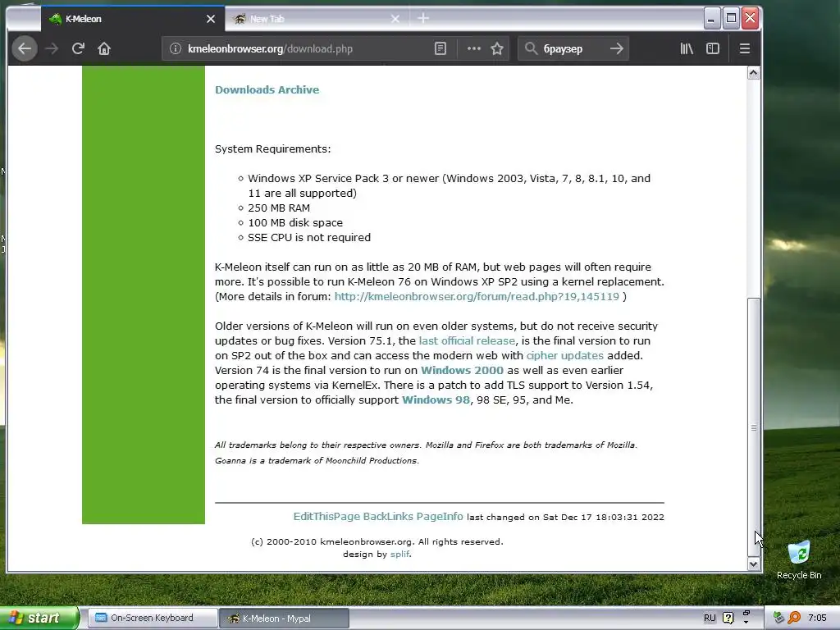The height and width of the screenshot is (630, 840).
Task: Maximize the browser window
Action: pyautogui.click(x=731, y=18)
